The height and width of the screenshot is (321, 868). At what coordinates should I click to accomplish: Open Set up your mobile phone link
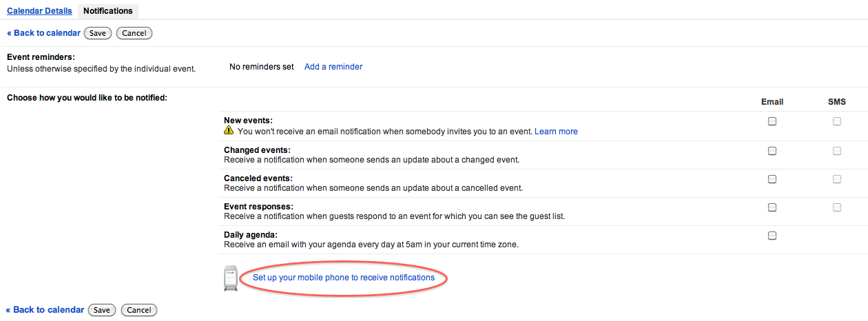click(344, 278)
